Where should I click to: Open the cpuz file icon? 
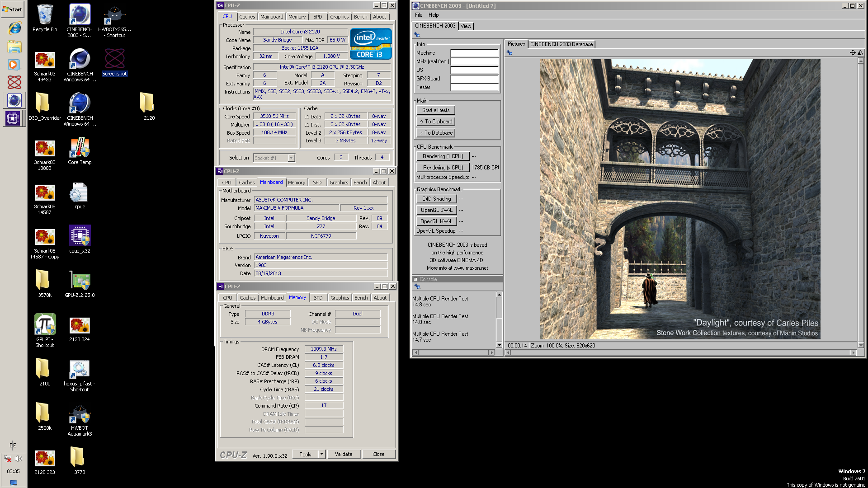80,195
